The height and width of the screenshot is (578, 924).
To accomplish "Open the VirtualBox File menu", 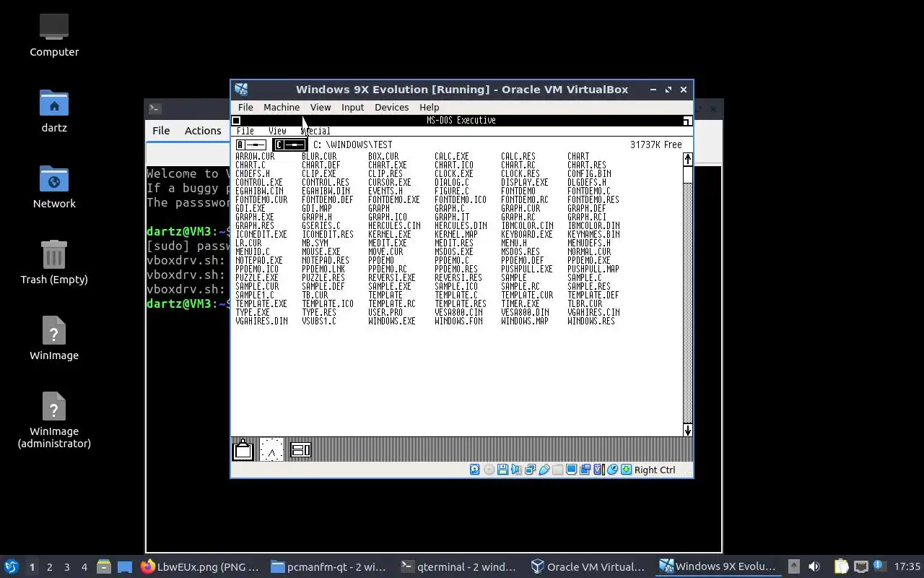I will (245, 107).
